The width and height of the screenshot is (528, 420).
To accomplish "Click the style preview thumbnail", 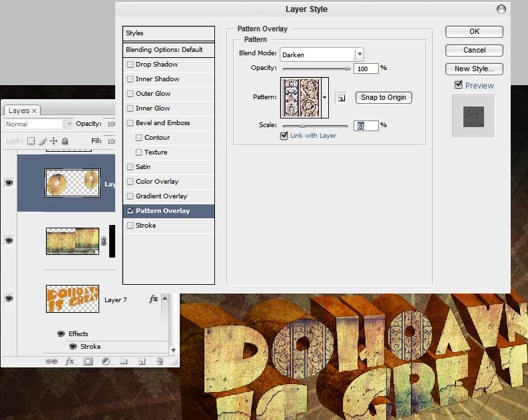I will pos(473,116).
